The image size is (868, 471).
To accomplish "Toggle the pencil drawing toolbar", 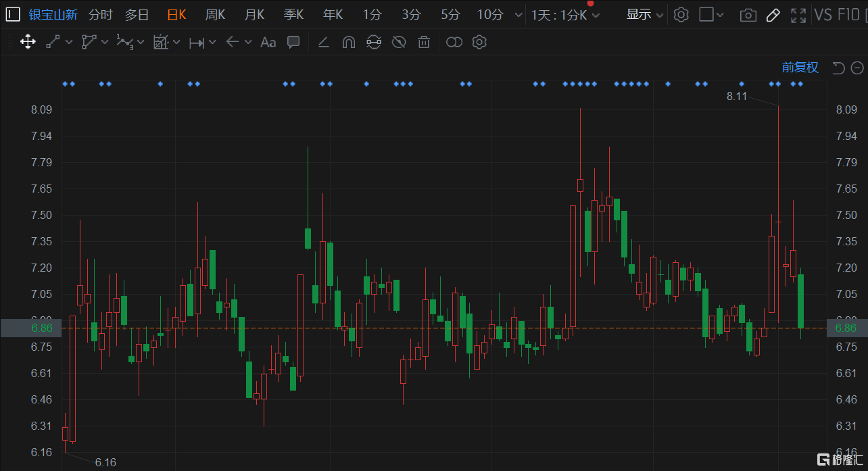I will [773, 15].
